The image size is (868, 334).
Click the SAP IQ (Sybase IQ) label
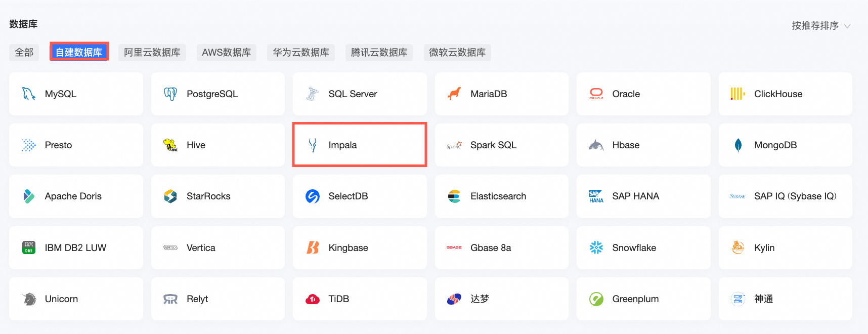[795, 196]
